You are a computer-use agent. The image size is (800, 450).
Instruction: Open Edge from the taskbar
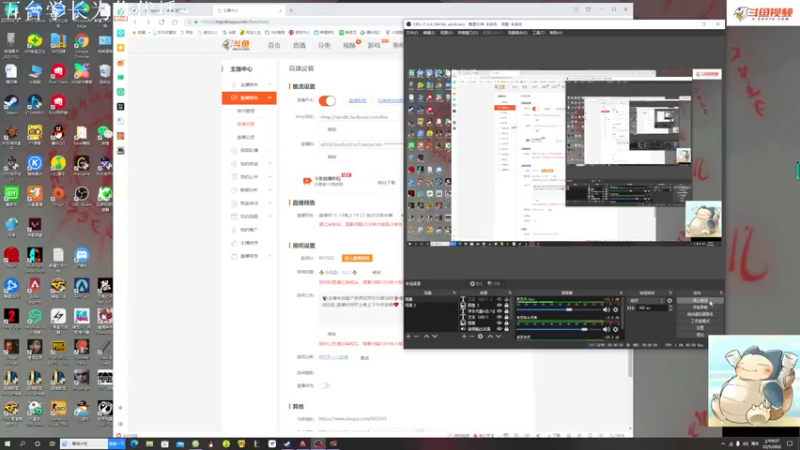click(x=134, y=444)
